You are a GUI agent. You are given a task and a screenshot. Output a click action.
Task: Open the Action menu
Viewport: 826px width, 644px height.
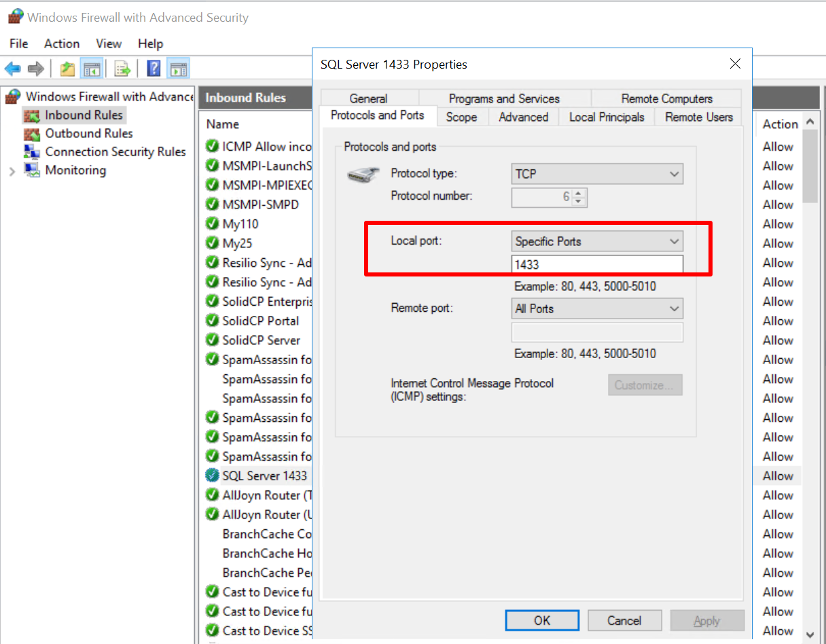tap(62, 43)
